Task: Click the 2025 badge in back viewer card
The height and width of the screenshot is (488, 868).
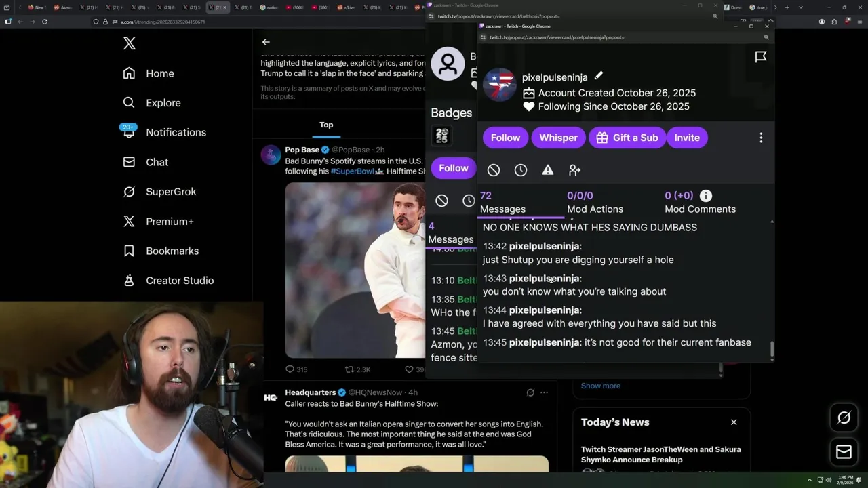Action: click(x=442, y=136)
